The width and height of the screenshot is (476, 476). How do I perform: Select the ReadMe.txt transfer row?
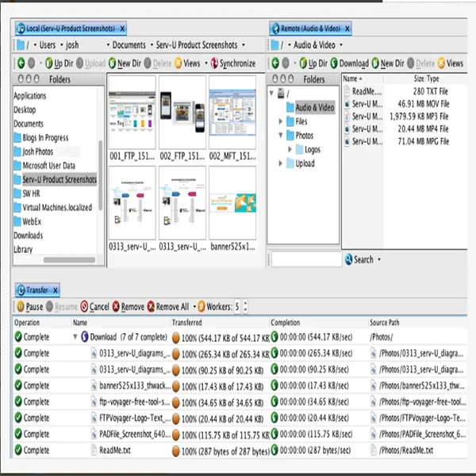[x=240, y=450]
